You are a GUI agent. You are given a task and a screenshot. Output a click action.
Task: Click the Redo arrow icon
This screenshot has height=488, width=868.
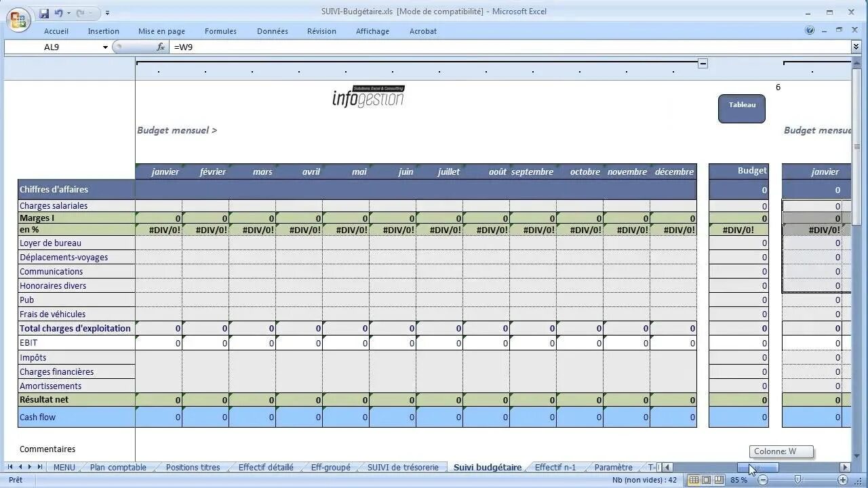click(x=81, y=13)
